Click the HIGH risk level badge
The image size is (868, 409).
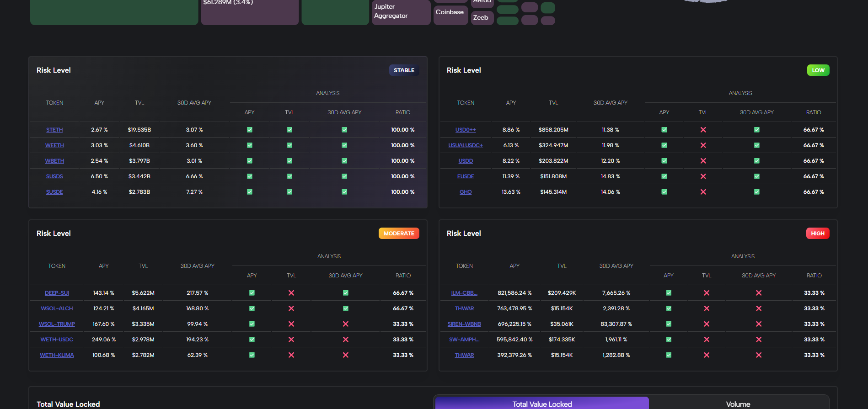(x=817, y=234)
